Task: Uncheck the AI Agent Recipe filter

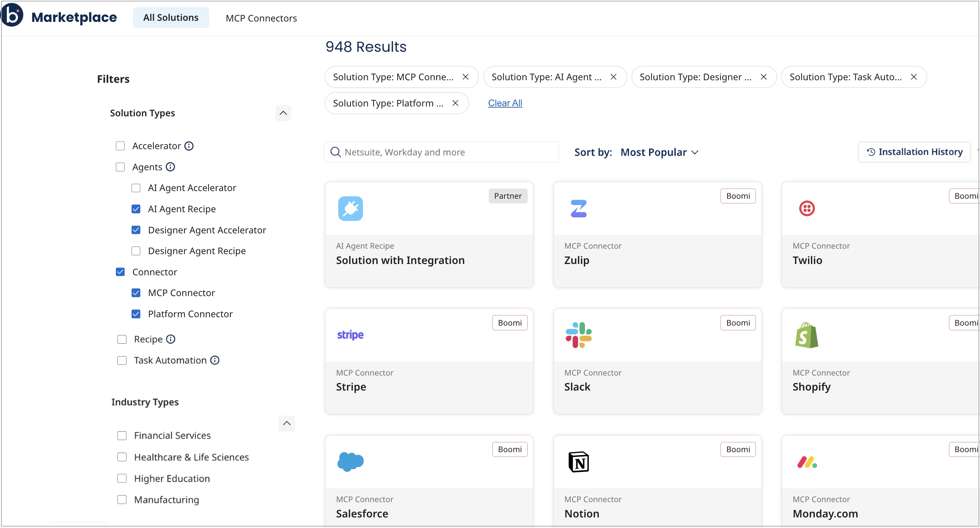Action: click(x=136, y=209)
